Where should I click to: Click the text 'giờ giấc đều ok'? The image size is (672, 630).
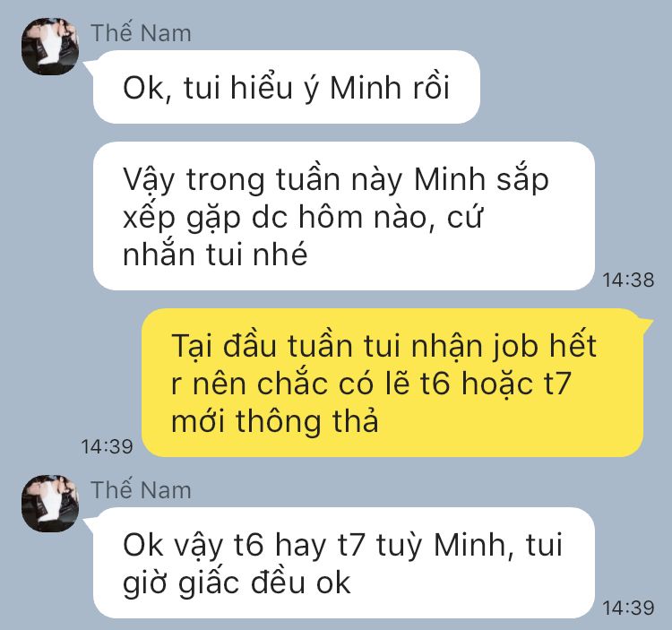[237, 583]
